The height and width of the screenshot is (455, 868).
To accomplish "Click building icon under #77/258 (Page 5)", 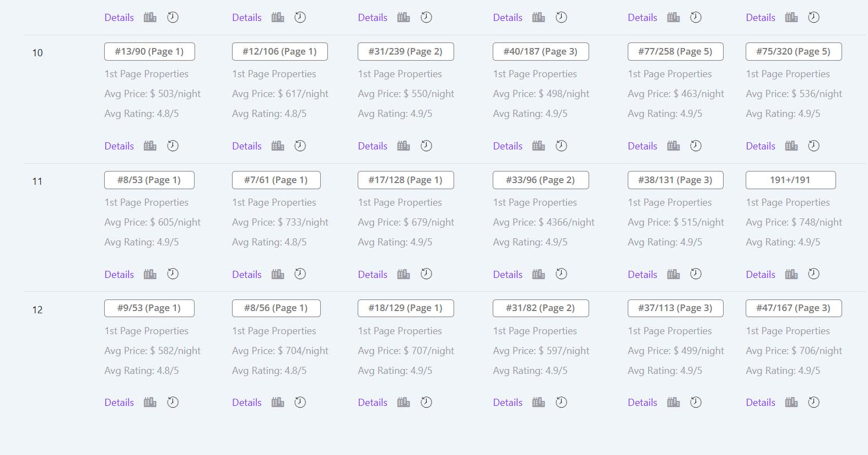I will click(673, 146).
